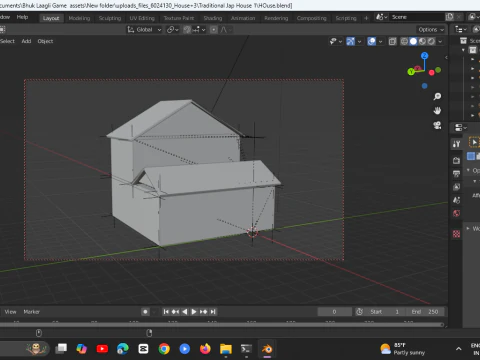Open the Global transform orientation dropdown
Image resolution: width=480 pixels, height=360 pixels.
click(144, 30)
